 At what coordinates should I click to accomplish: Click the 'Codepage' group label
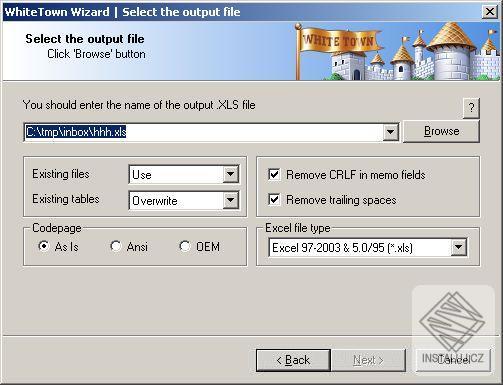57,228
